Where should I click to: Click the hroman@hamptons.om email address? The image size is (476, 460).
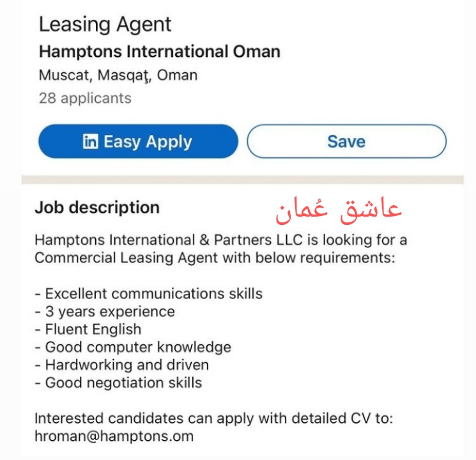point(114,436)
